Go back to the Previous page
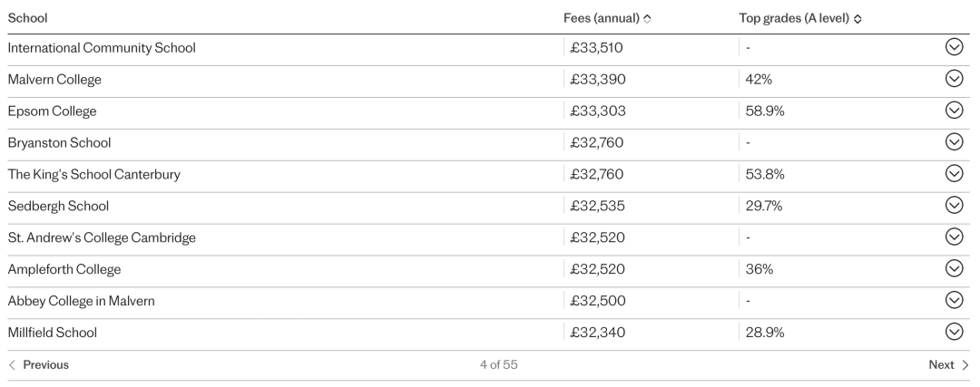This screenshot has width=980, height=387. coord(39,365)
